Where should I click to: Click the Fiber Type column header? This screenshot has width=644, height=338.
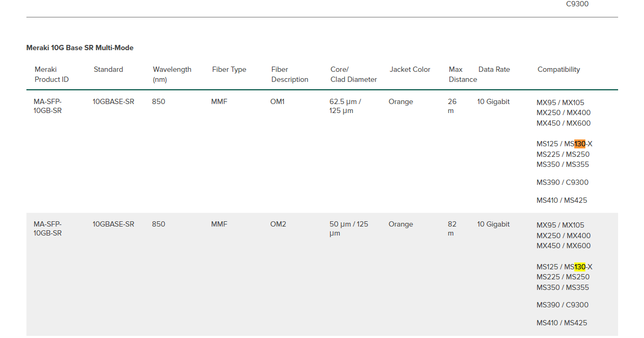click(229, 69)
